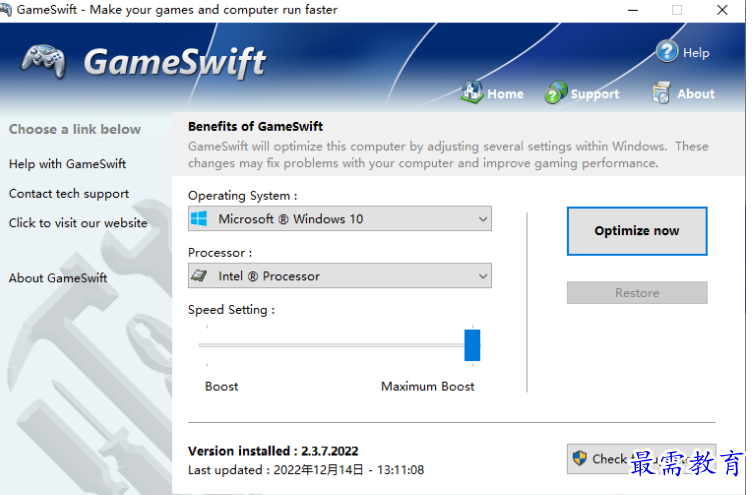Click the Optimize now button

coord(637,231)
